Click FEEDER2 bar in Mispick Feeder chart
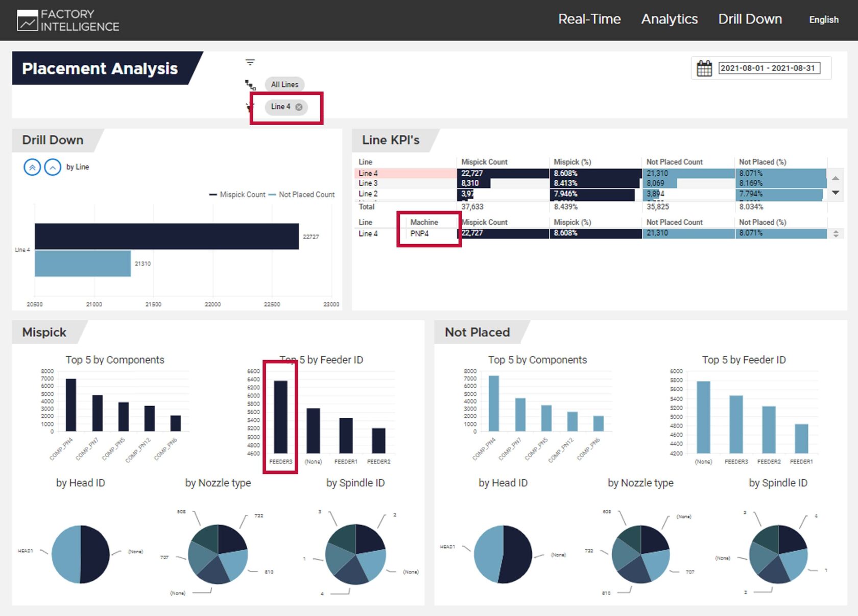The height and width of the screenshot is (616, 858). pos(378,440)
